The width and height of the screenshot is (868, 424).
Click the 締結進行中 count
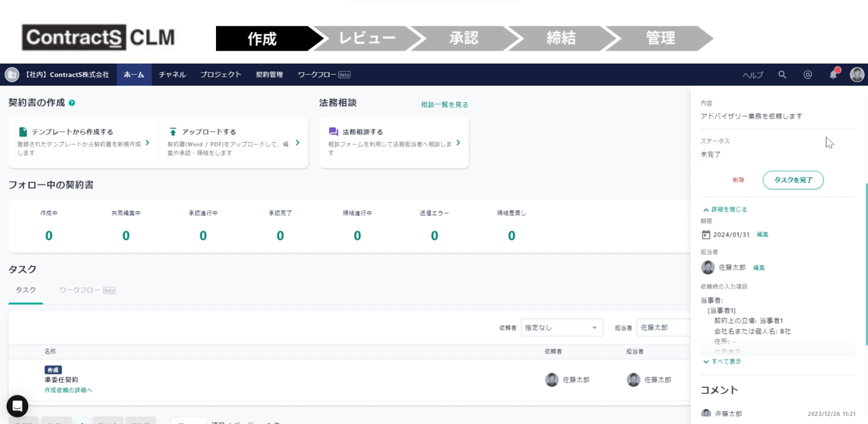pyautogui.click(x=357, y=235)
